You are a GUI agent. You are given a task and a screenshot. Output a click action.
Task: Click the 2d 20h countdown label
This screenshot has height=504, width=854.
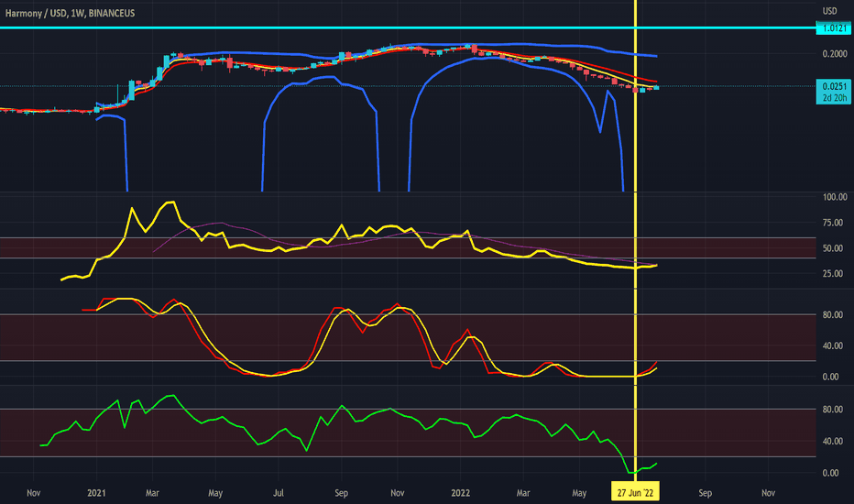[833, 98]
